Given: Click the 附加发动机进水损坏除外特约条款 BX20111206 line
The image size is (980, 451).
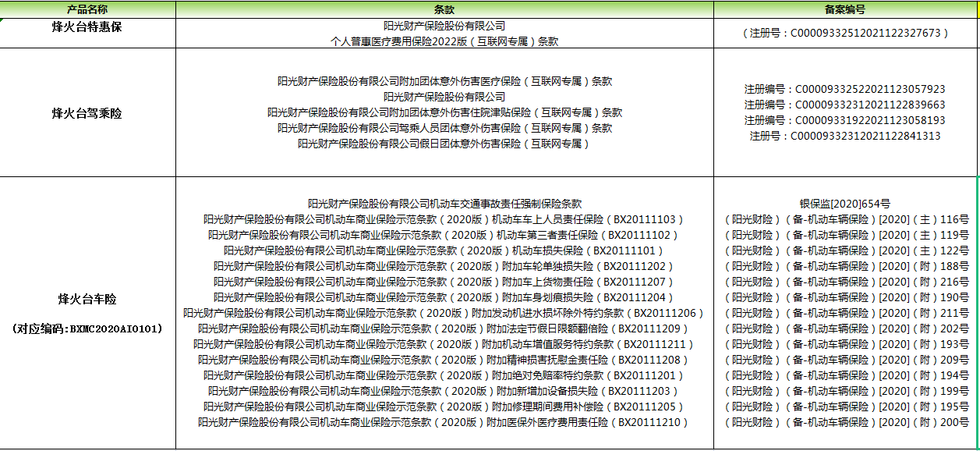Looking at the screenshot, I should coord(444,313).
